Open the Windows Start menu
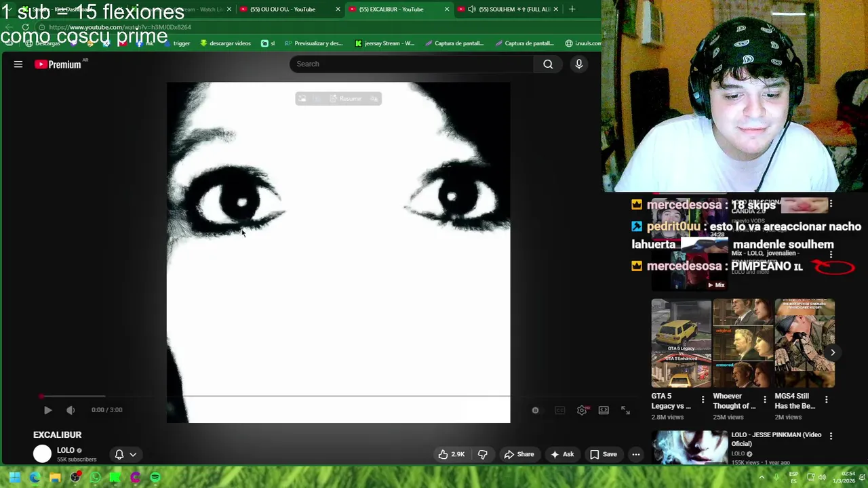The height and width of the screenshot is (488, 868). [x=14, y=478]
